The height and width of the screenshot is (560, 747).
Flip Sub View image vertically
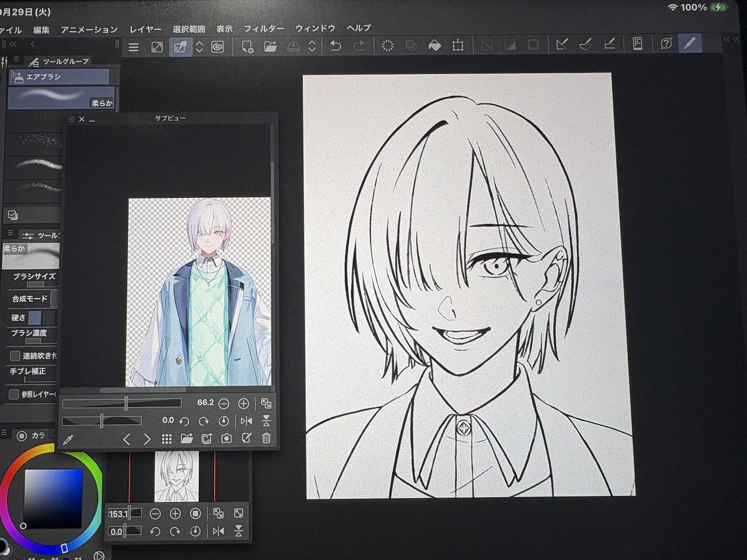pyautogui.click(x=266, y=421)
